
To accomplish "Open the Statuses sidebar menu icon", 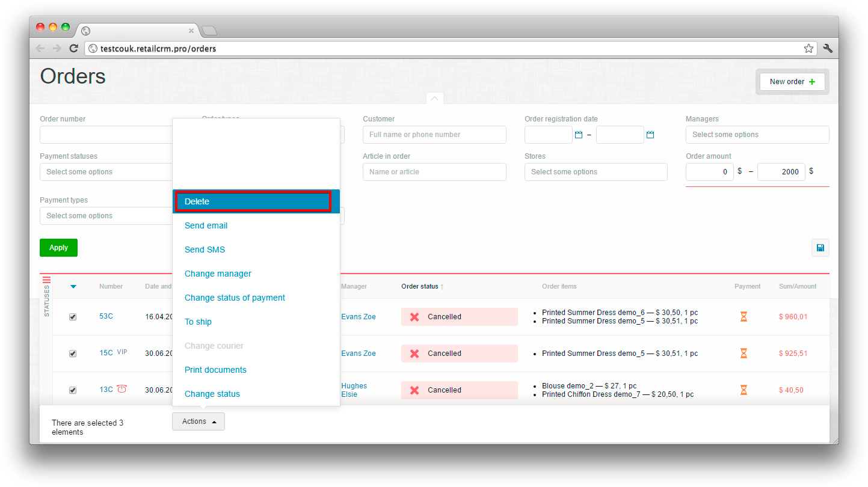I will [x=47, y=280].
